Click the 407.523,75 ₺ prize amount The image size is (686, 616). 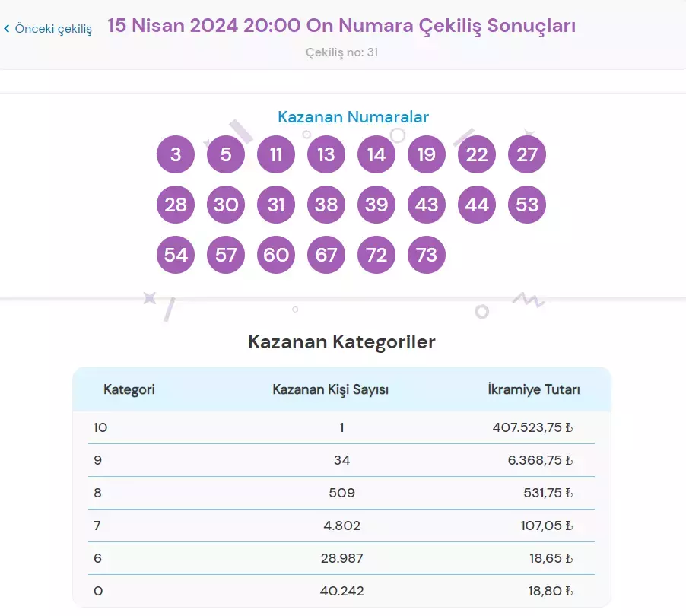pyautogui.click(x=532, y=427)
